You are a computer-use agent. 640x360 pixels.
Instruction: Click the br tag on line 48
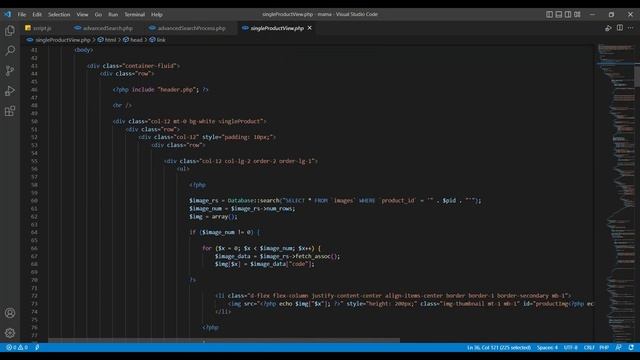coord(122,105)
